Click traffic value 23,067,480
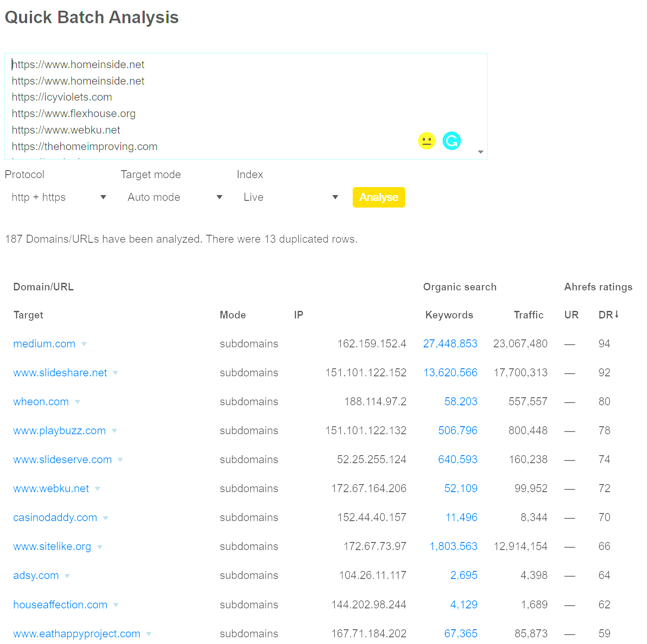This screenshot has height=644, width=647. tap(521, 344)
